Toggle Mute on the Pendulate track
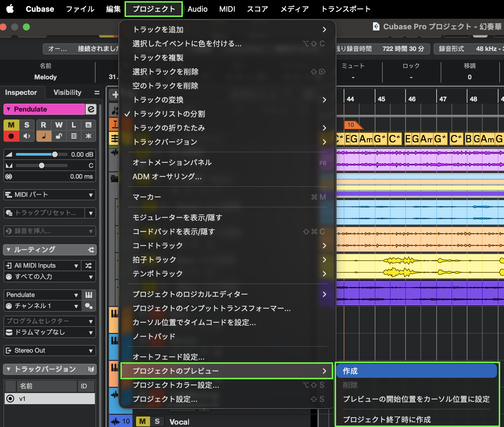Viewport: 504px width, 427px height. [11, 125]
